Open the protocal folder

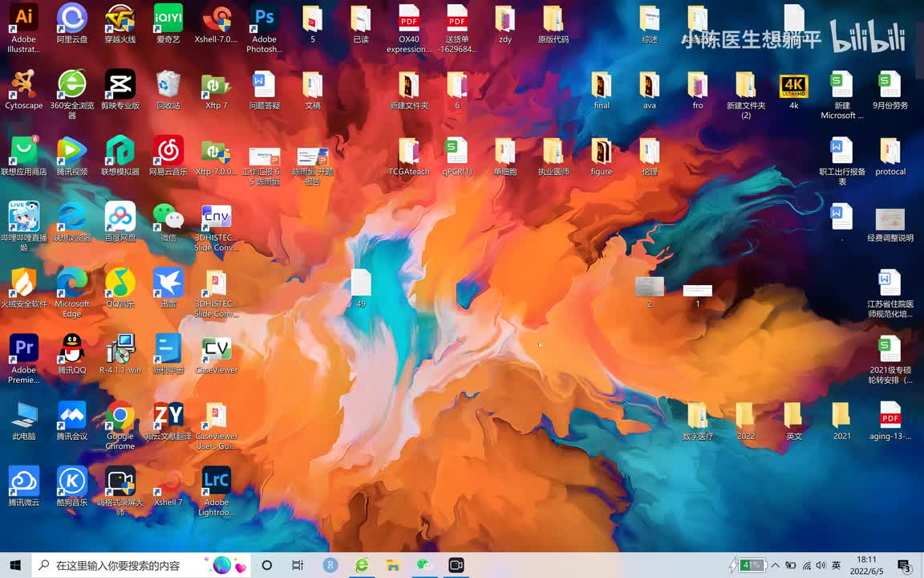890,153
